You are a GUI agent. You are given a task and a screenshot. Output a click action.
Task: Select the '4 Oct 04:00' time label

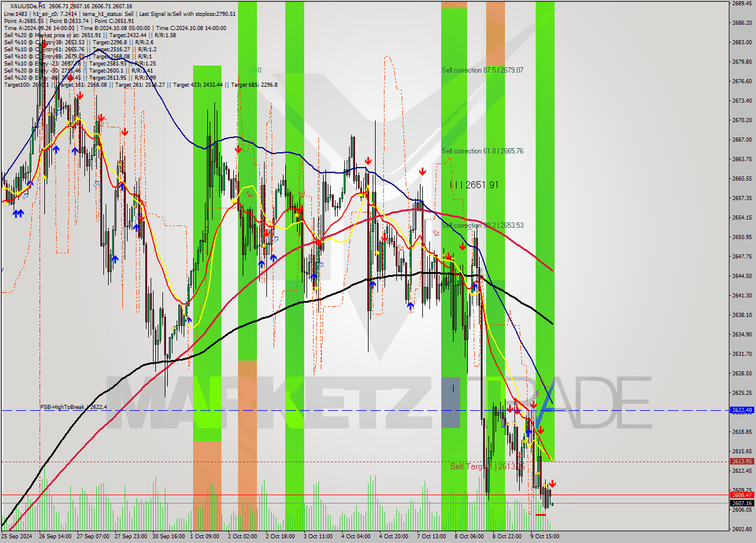[357, 537]
